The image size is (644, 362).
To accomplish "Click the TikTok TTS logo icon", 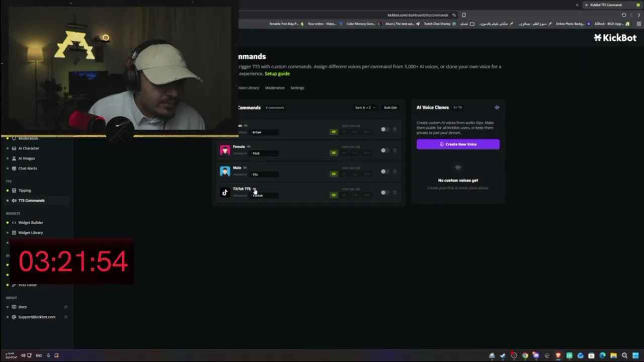I will [x=225, y=192].
